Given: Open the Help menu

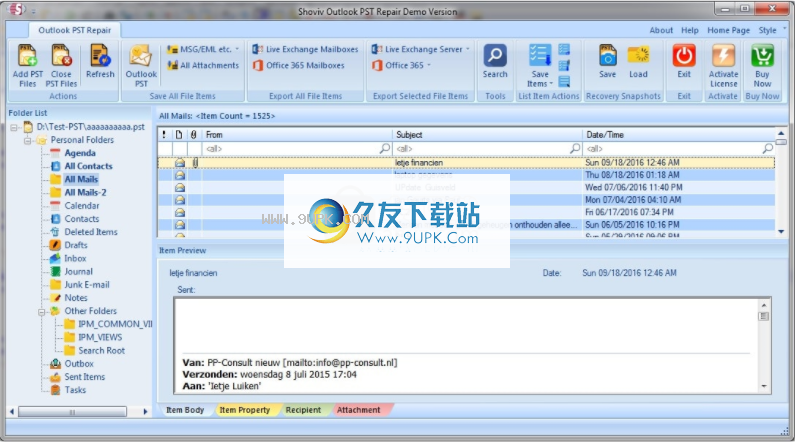Looking at the screenshot, I should coord(690,30).
